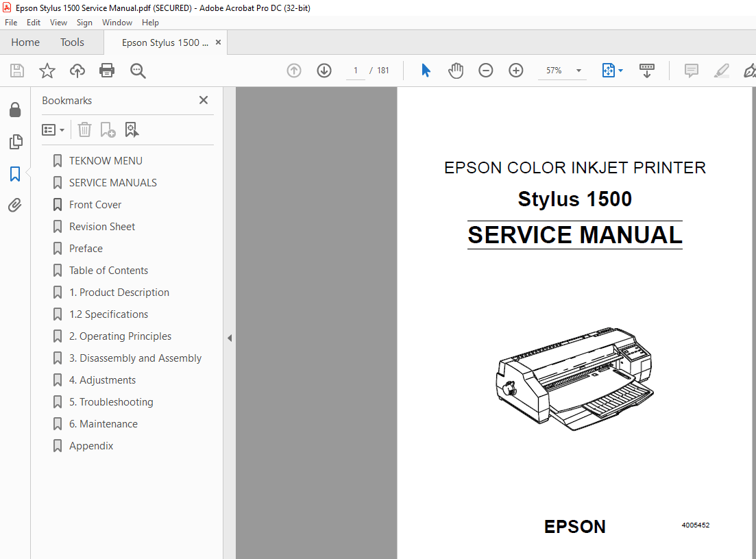Viewport: 756px width, 559px height.
Task: Go to next page using the down arrow
Action: tap(324, 71)
